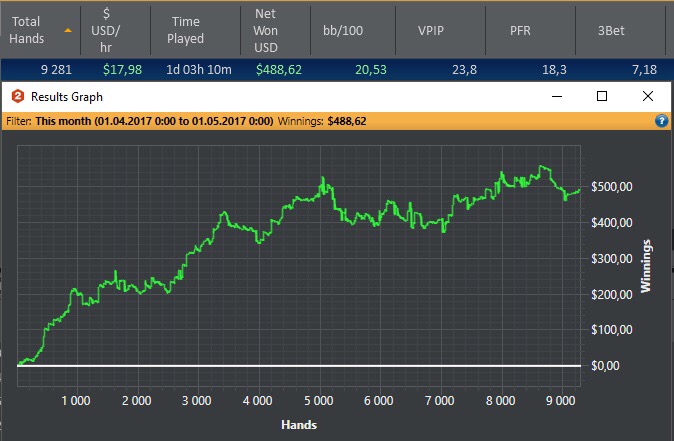Click the $200,00 y-axis label
The height and width of the screenshot is (441, 674).
pyautogui.click(x=612, y=295)
